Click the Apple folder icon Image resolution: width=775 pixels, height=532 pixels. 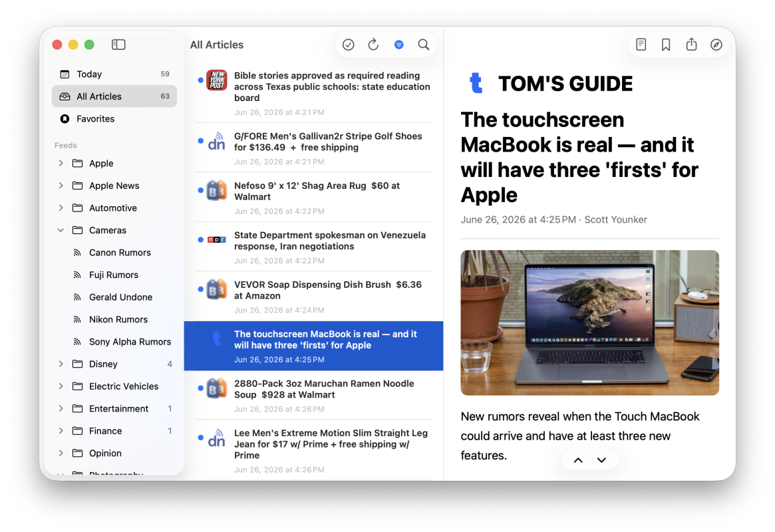coord(78,163)
